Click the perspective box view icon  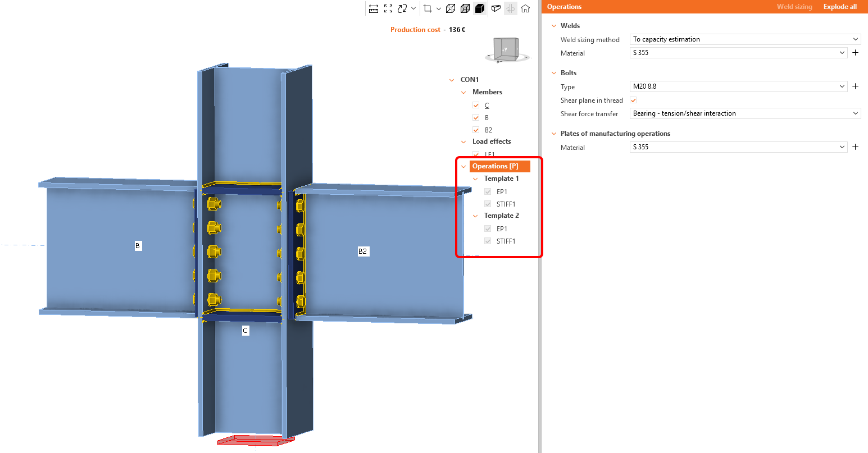(x=496, y=8)
